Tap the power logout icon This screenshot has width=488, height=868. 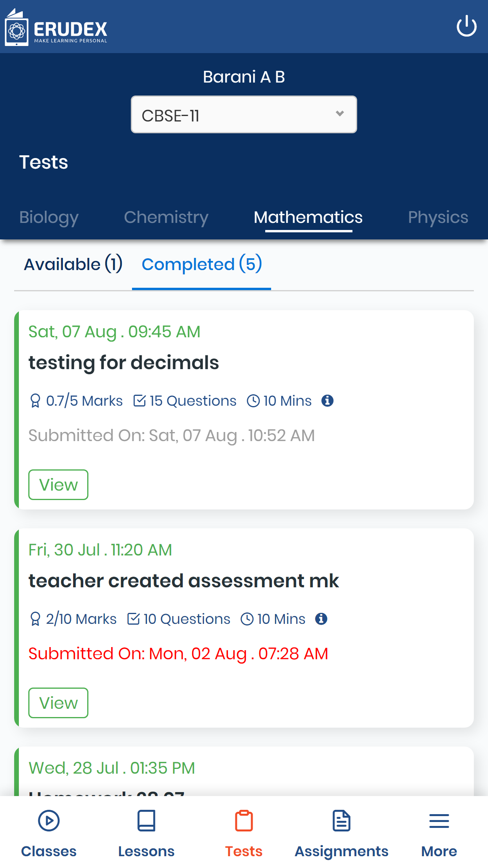[466, 26]
